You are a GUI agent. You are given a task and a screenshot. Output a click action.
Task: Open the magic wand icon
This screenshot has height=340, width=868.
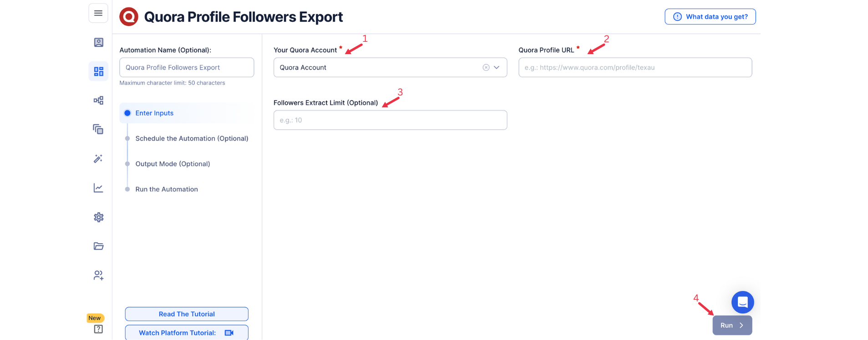(x=98, y=159)
